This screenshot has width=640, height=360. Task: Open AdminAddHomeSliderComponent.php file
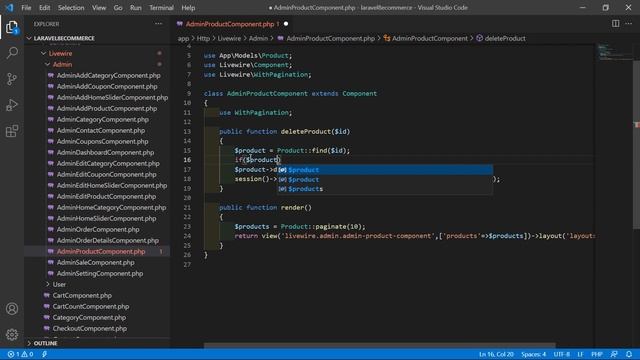pyautogui.click(x=112, y=98)
